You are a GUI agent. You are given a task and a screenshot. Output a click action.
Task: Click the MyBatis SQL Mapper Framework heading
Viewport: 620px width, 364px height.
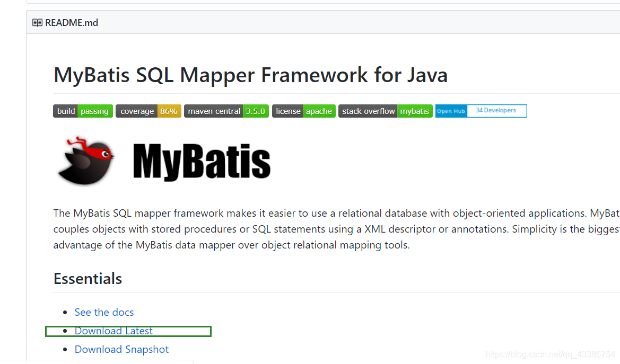(251, 75)
